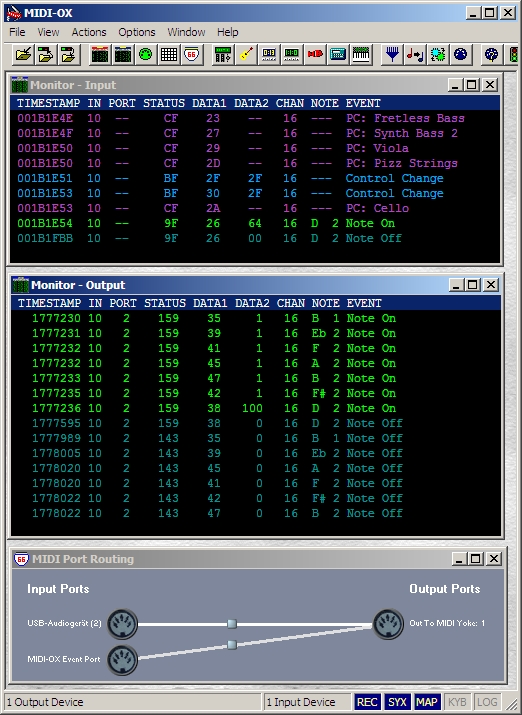
Task: Open MIDI Devices green DIN plug icon
Action: [x=145, y=55]
